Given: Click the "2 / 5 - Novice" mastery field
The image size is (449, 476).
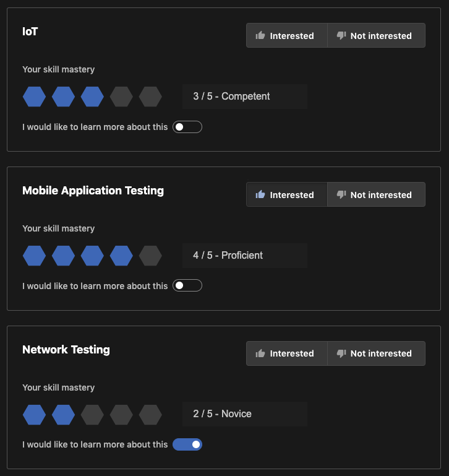Looking at the screenshot, I should pos(244,414).
